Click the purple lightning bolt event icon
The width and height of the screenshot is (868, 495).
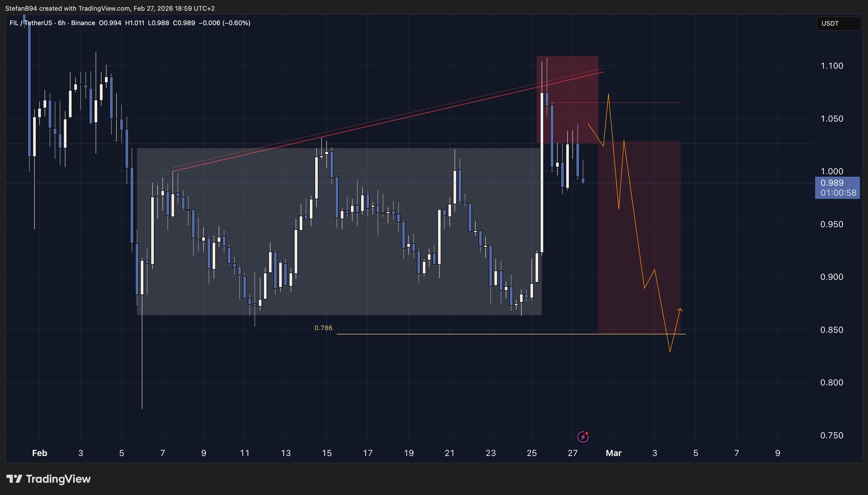tap(583, 437)
